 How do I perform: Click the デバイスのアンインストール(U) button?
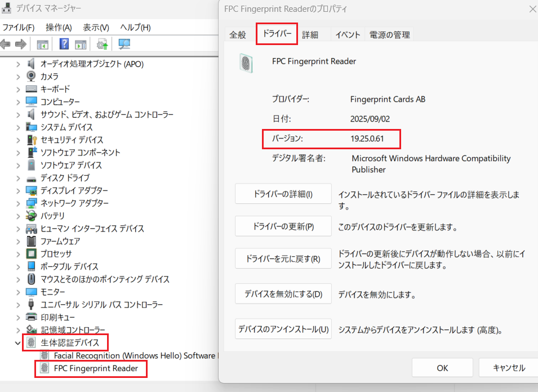[x=283, y=329]
